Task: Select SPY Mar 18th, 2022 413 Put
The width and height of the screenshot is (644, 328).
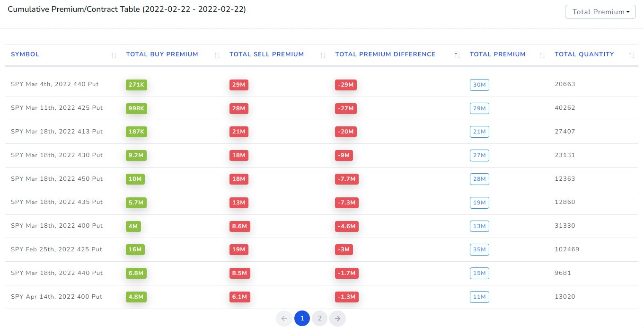Action: pos(57,132)
